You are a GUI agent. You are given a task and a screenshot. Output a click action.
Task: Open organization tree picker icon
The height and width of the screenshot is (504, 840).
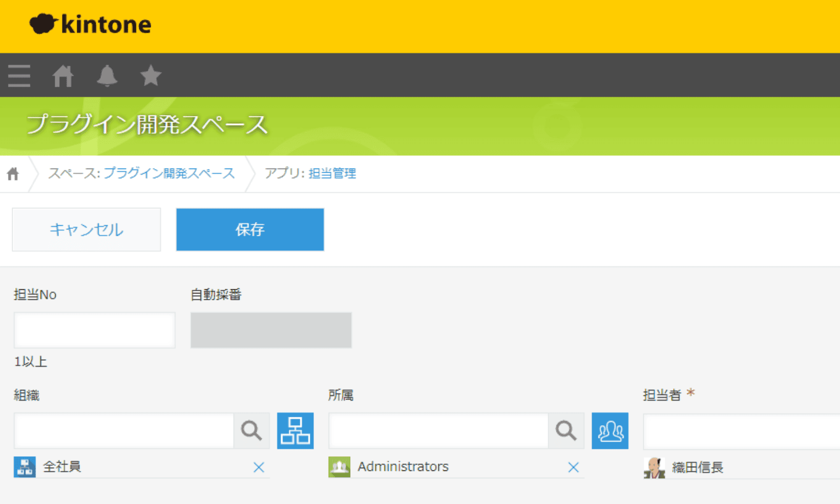coord(295,431)
